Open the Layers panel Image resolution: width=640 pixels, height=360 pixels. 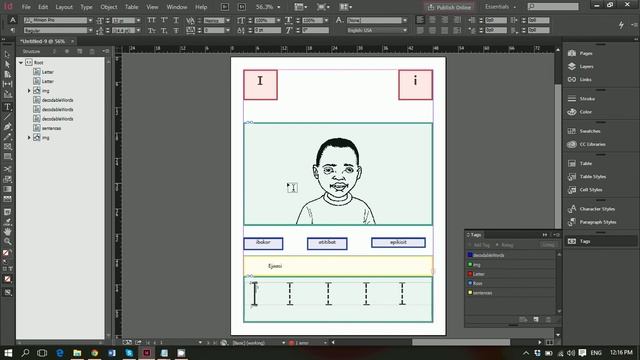581,66
